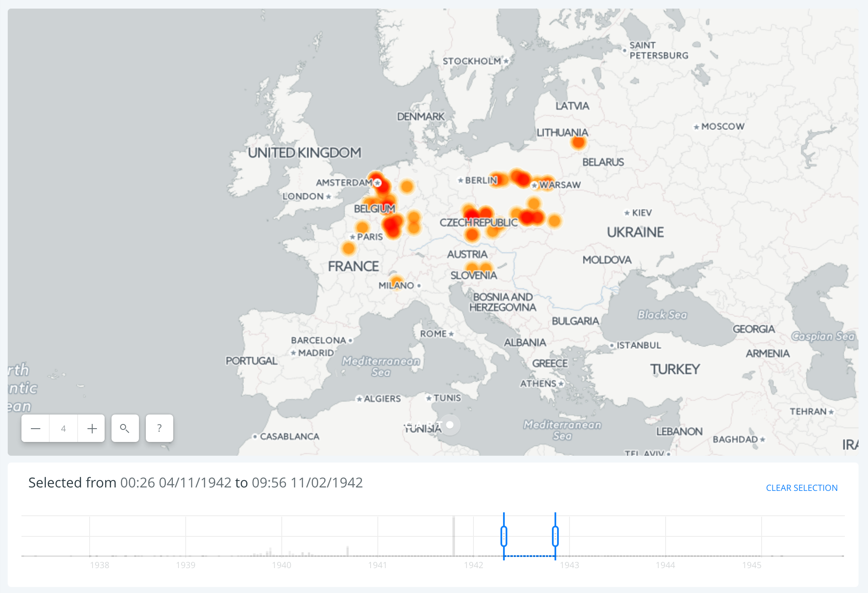Click the selected date range text

(196, 483)
